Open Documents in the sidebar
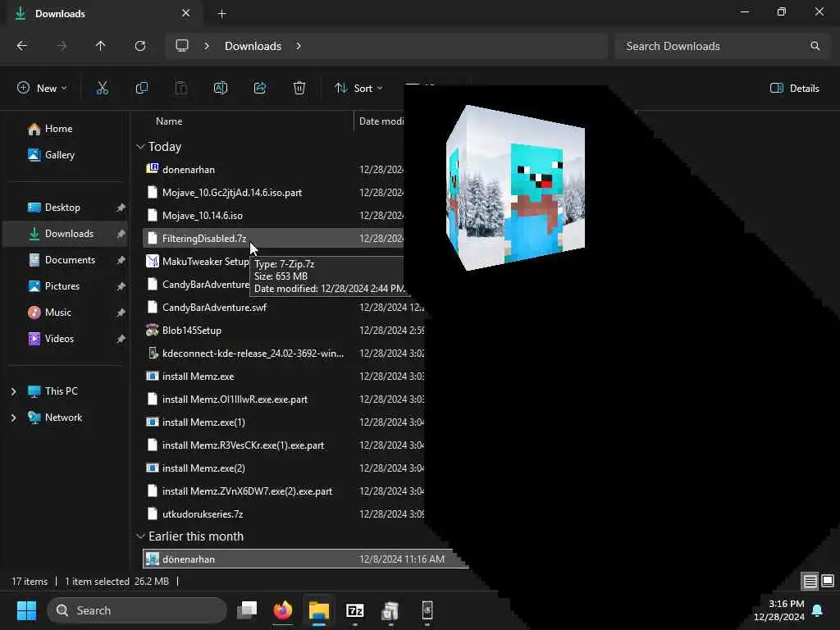This screenshot has height=630, width=840. pyautogui.click(x=66, y=260)
